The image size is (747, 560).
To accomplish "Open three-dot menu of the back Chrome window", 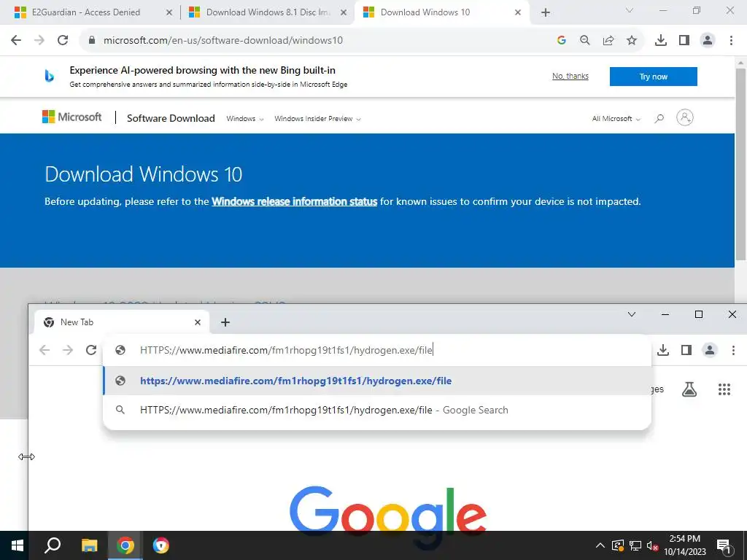I will [731, 41].
